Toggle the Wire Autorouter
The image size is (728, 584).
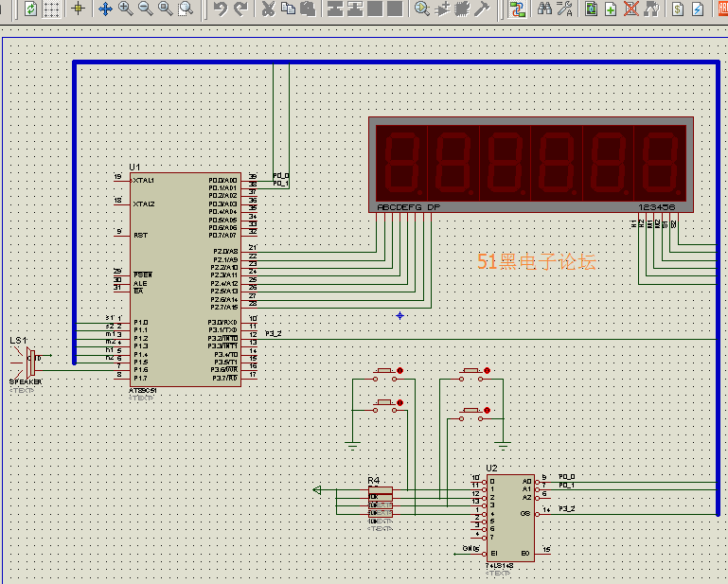[516, 9]
